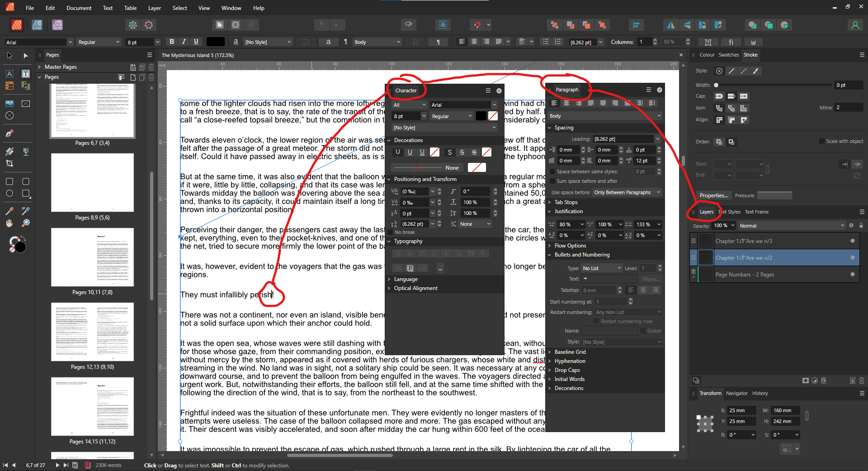Switch to the Photo persona
The width and height of the screenshot is (868, 471).
point(57,25)
